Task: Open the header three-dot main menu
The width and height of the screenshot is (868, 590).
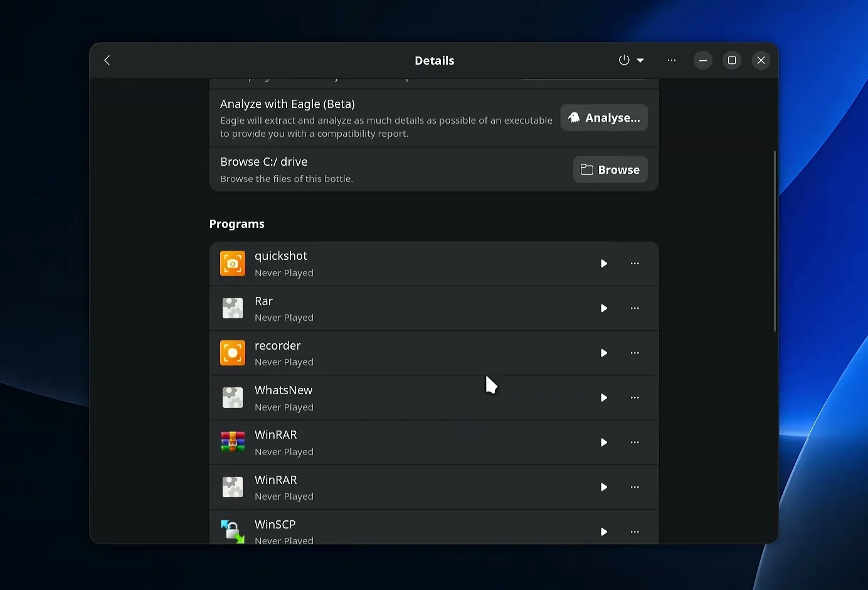Action: pos(672,60)
